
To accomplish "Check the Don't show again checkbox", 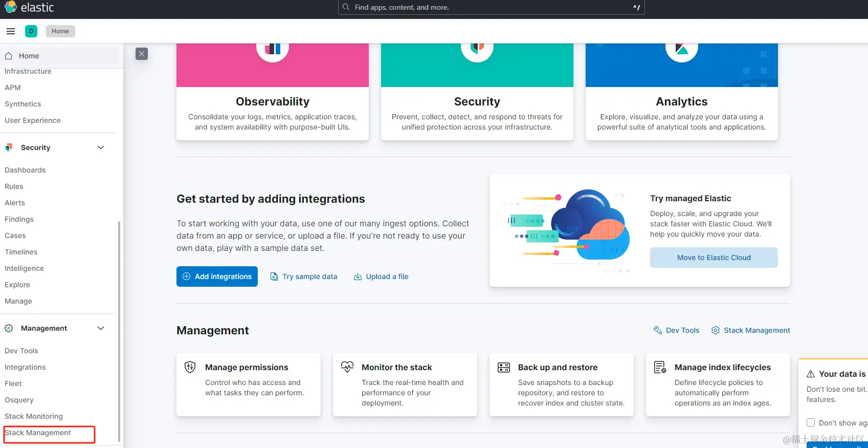I will 811,422.
